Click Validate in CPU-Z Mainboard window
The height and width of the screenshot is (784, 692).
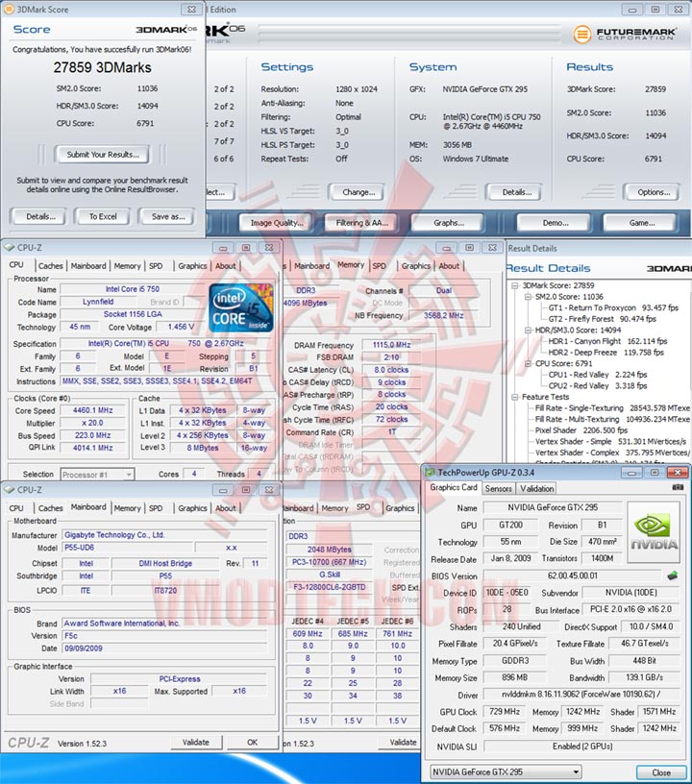(x=196, y=743)
